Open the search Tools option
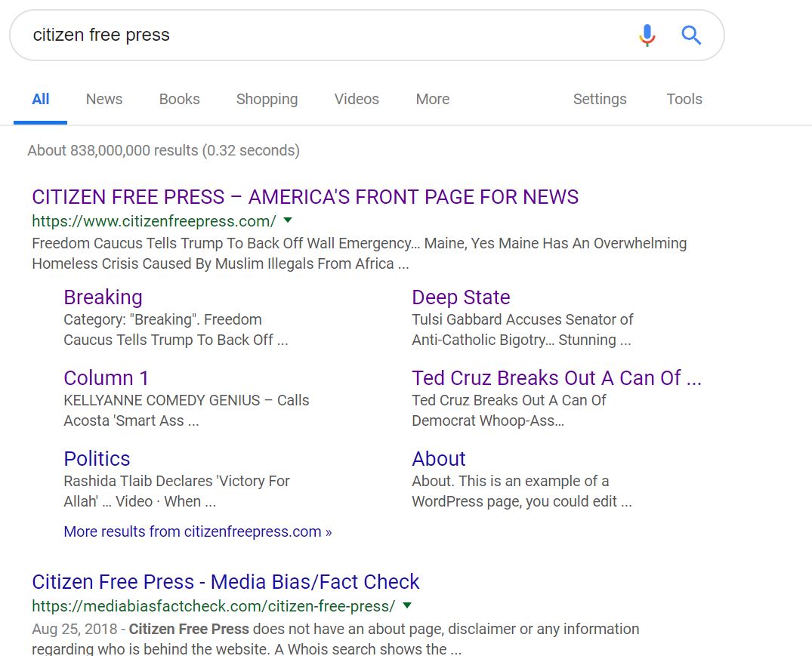This screenshot has width=812, height=656. pos(684,99)
